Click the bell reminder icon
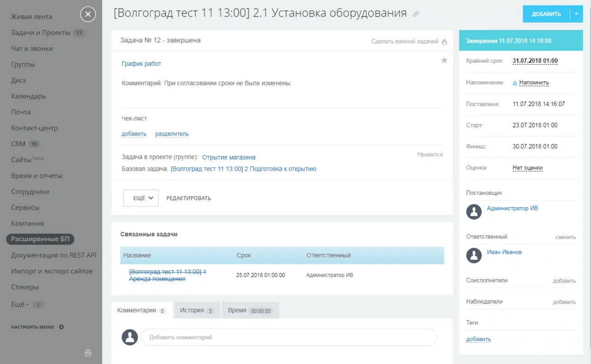The image size is (591, 364). click(515, 83)
